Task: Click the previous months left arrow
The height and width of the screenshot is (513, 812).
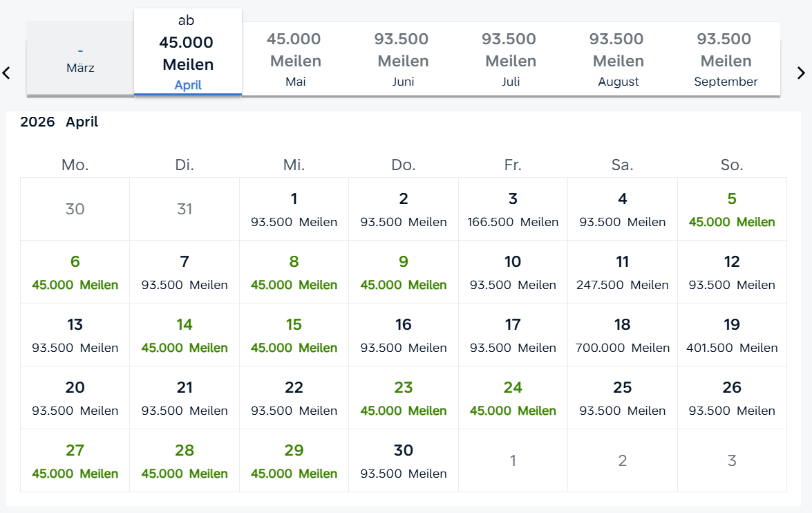Action: pyautogui.click(x=7, y=73)
